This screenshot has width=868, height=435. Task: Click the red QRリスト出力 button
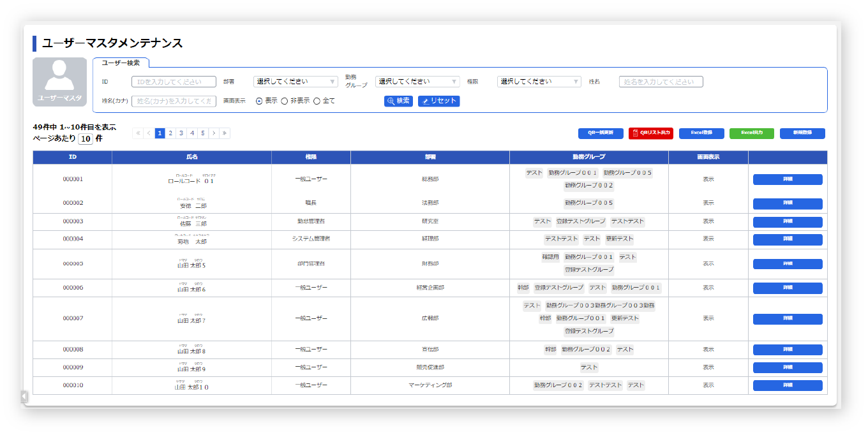pyautogui.click(x=650, y=133)
